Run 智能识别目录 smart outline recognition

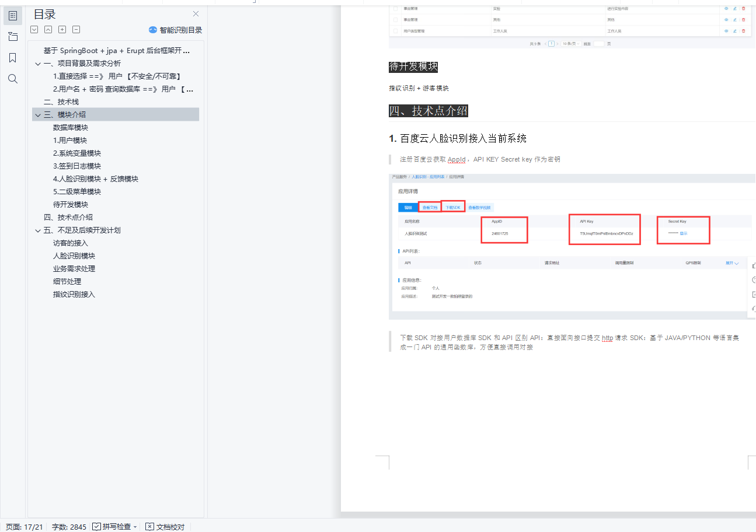175,30
